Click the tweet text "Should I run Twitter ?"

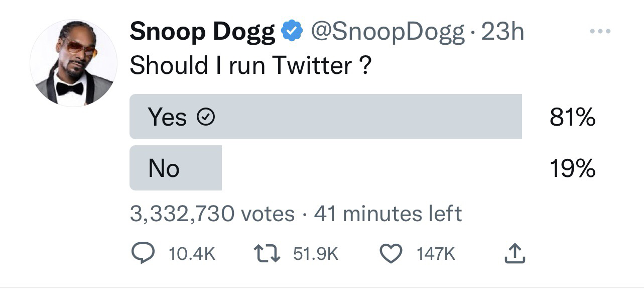pos(250,65)
